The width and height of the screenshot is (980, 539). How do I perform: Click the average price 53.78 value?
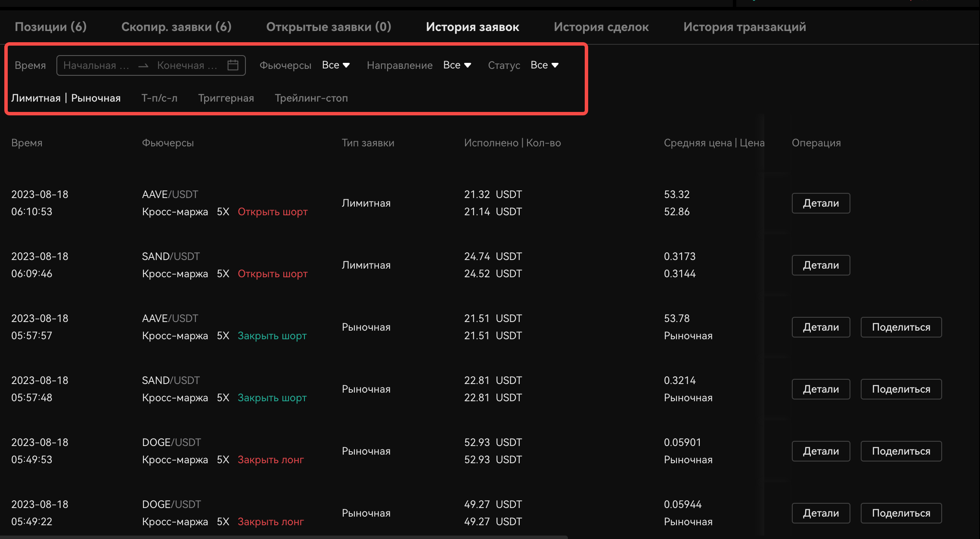pyautogui.click(x=677, y=319)
